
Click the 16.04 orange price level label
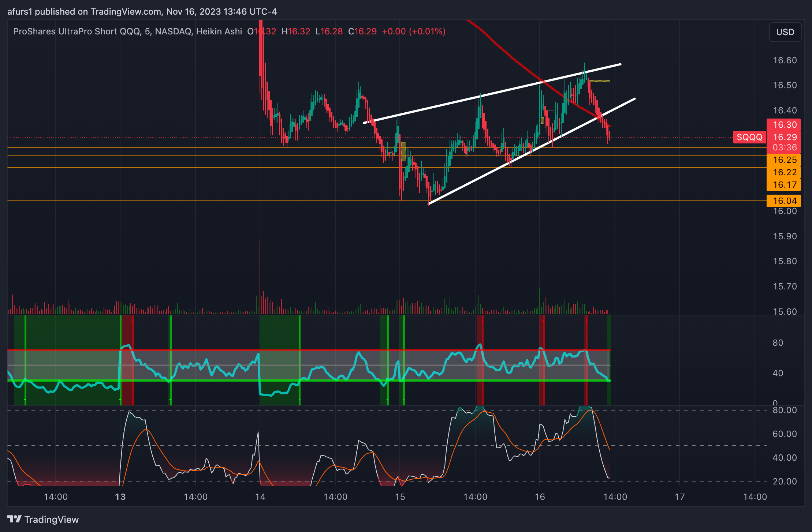(784, 201)
